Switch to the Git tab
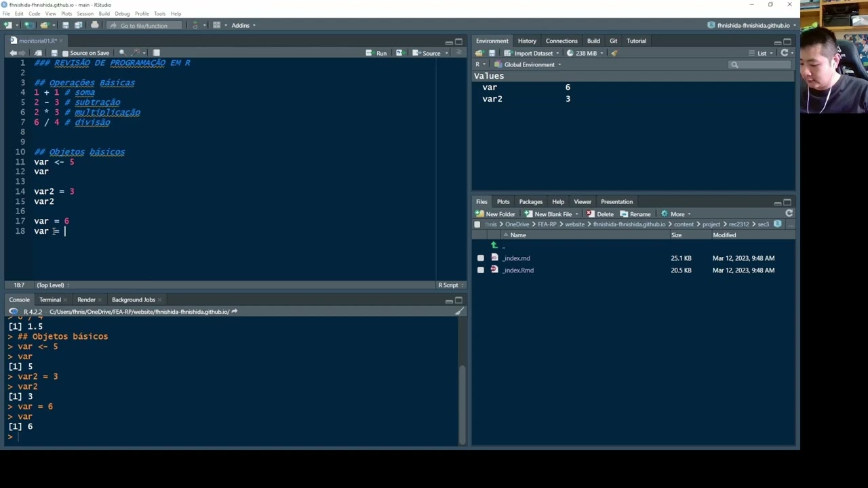Image resolution: width=868 pixels, height=488 pixels. coord(613,41)
